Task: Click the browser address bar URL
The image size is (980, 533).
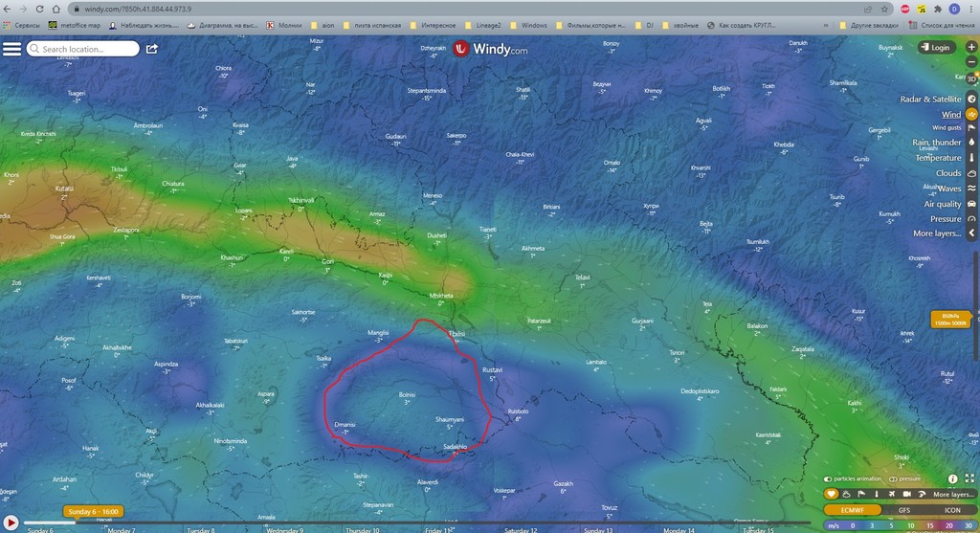Action: (138, 9)
